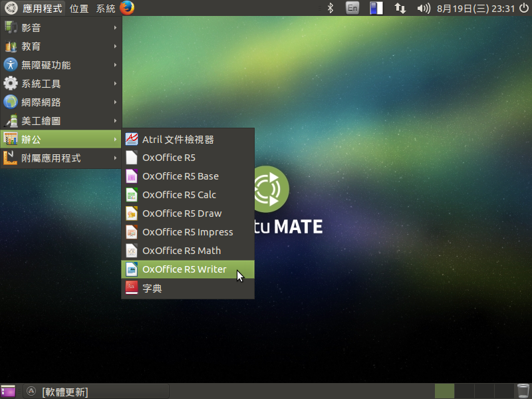Open the En input method indicator
Image resolution: width=532 pixels, height=399 pixels.
352,8
